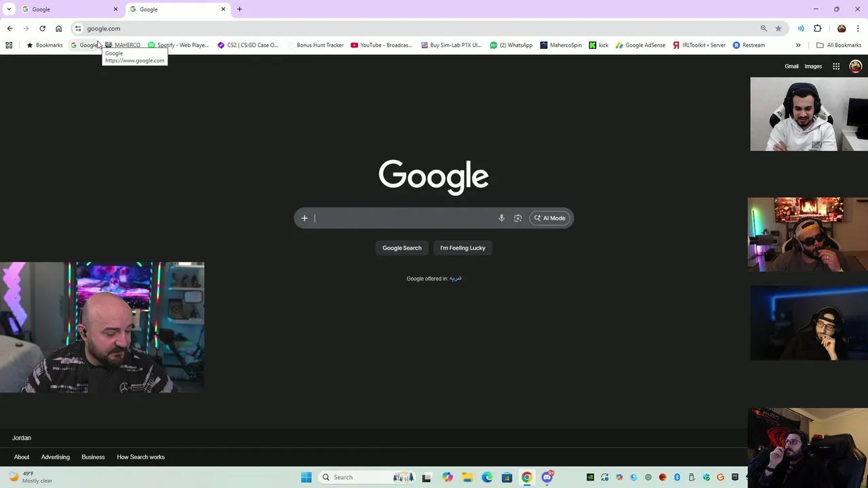
Task: Open the Bookmarks folder in bookmarks bar
Action: (x=44, y=45)
